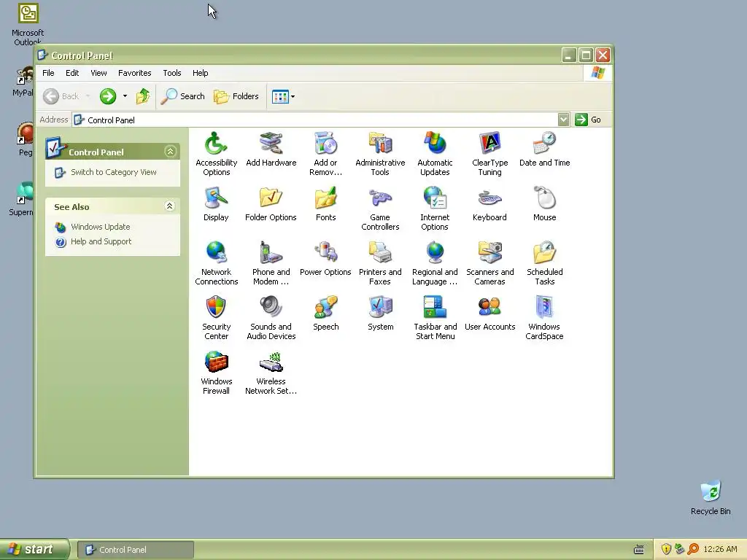Screen dimensions: 747x560
Task: Select Control Panel taskbar button
Action: click(x=135, y=550)
